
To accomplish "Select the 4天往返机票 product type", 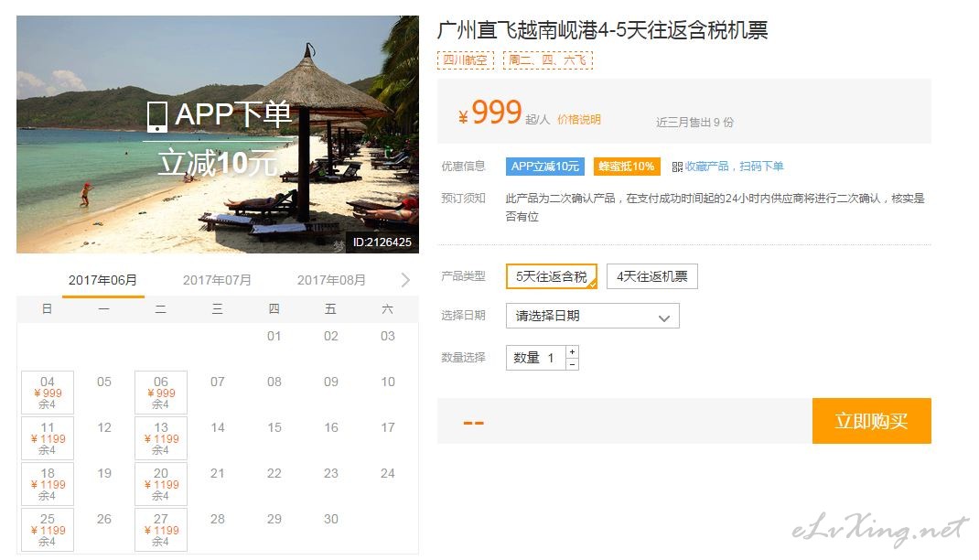I will tap(651, 276).
